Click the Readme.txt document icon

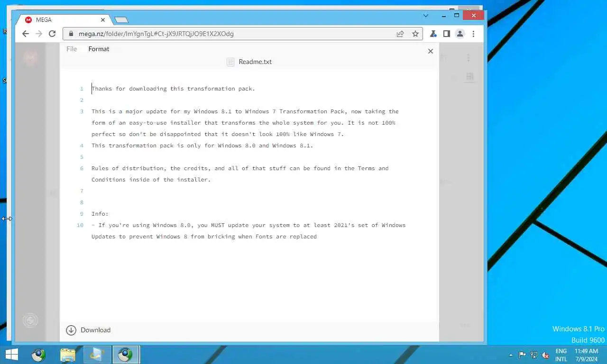coord(230,62)
